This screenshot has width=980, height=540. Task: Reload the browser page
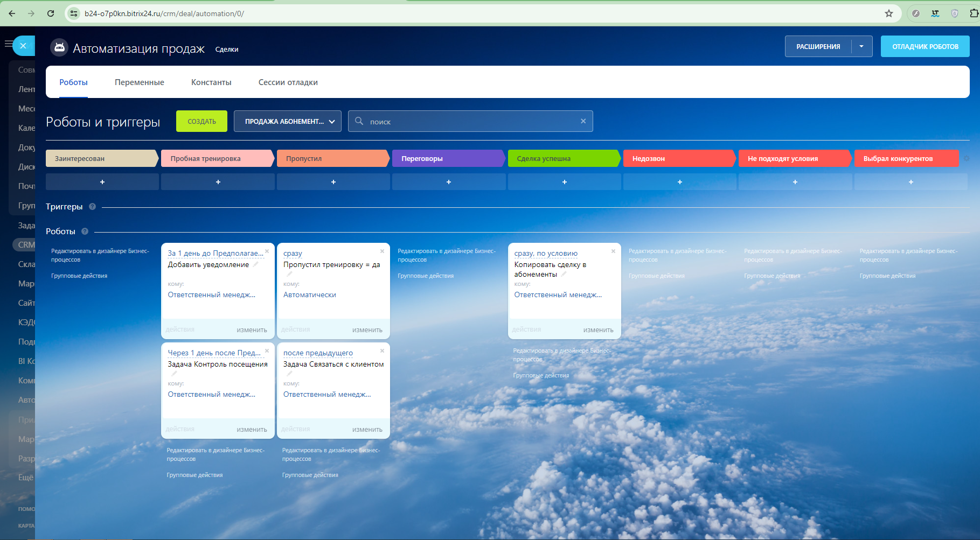pyautogui.click(x=51, y=13)
